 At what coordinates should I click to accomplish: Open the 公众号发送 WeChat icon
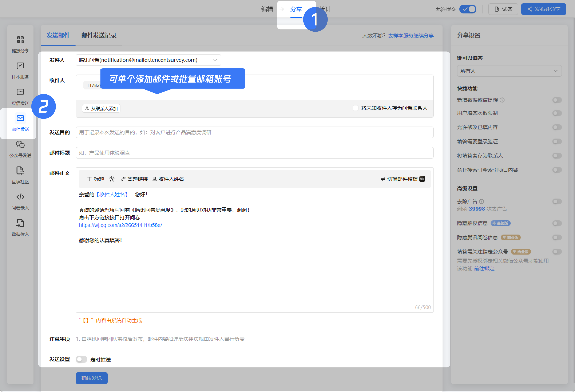coord(20,144)
